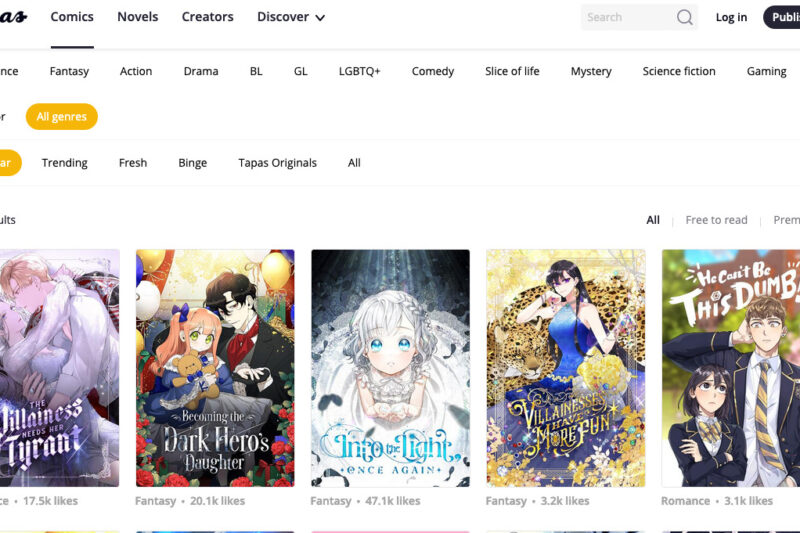
Task: Open He Can't Be This Dumb cover
Action: (731, 368)
